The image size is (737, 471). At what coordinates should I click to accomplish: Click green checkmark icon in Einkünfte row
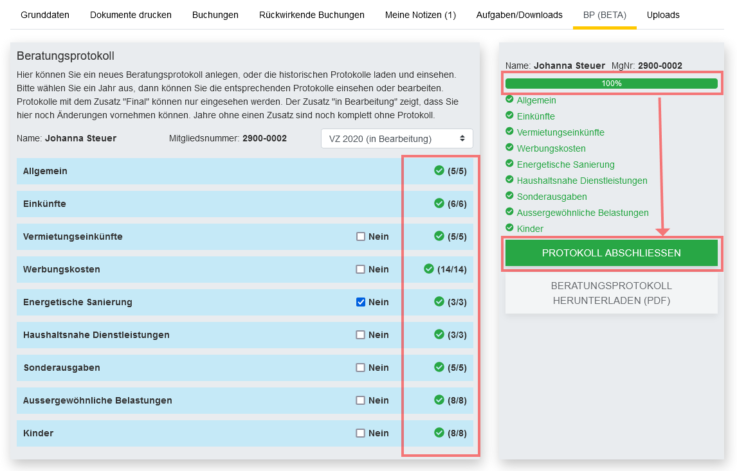pyautogui.click(x=439, y=203)
